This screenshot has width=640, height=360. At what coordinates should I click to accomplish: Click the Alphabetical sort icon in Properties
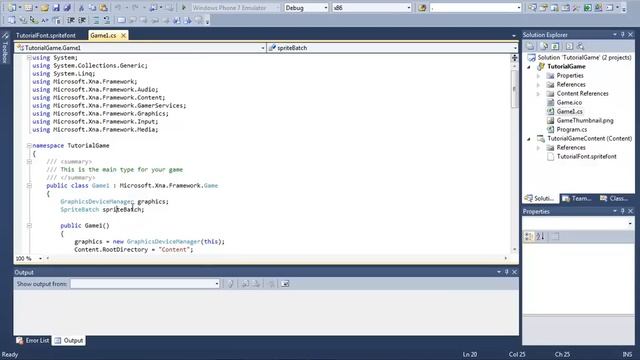pos(540,236)
